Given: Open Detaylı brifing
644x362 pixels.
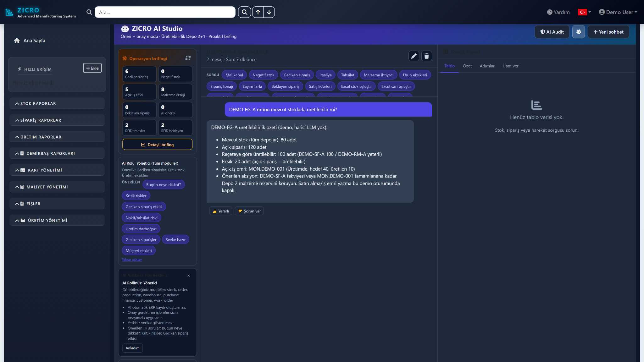Looking at the screenshot, I should [x=157, y=145].
